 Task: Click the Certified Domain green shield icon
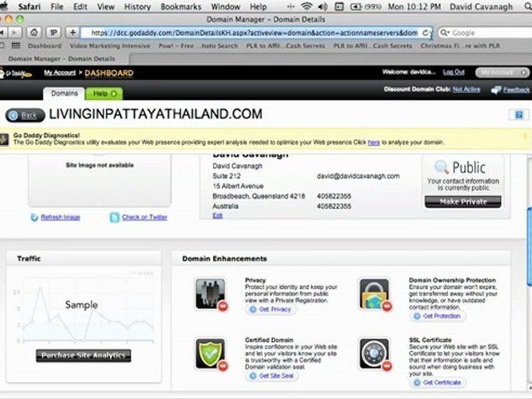[x=210, y=353]
